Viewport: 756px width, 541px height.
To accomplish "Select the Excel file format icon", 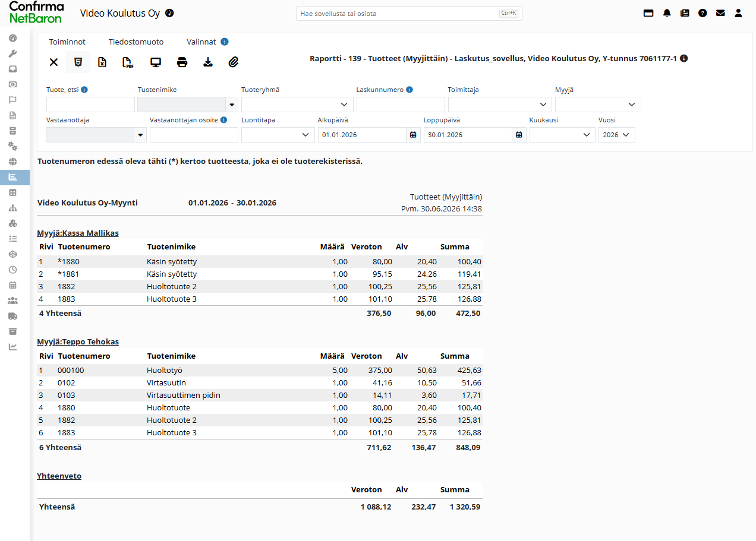I will click(102, 62).
